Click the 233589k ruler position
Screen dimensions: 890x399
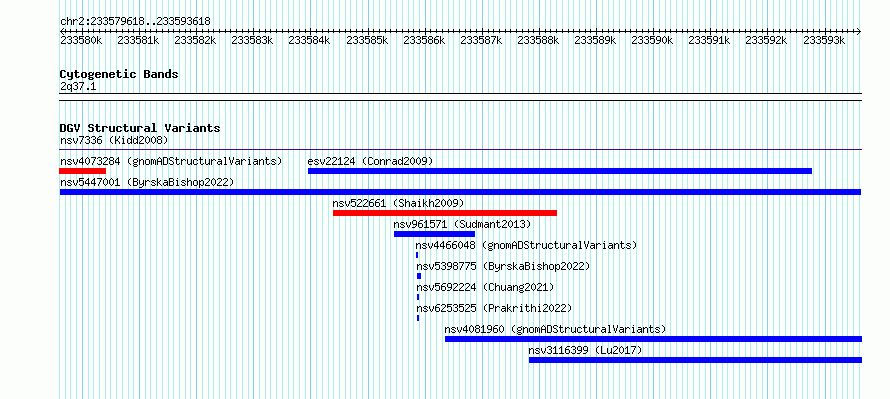(x=596, y=40)
